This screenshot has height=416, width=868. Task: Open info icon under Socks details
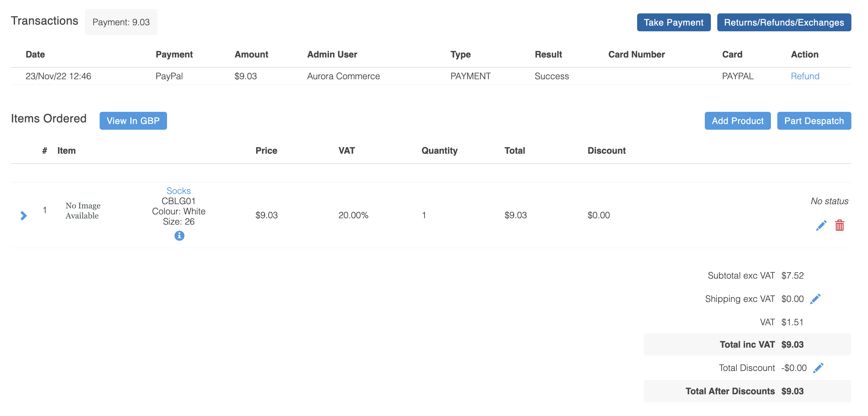point(179,236)
